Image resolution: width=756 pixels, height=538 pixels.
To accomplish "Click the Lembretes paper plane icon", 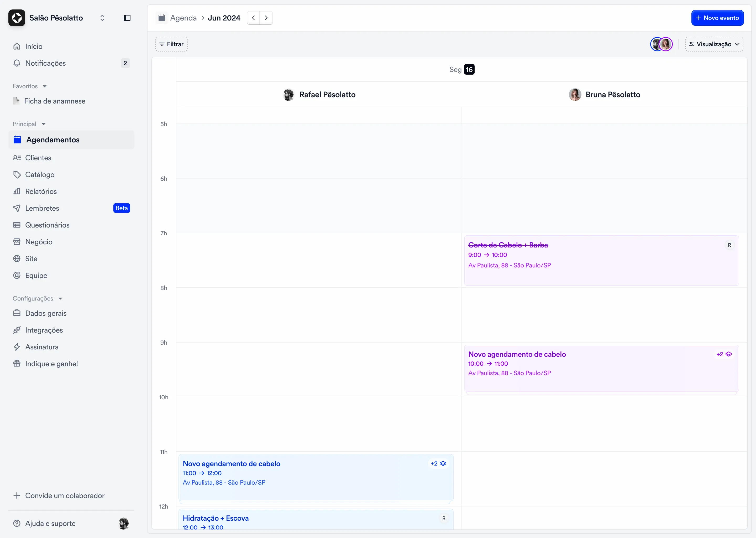I will pyautogui.click(x=17, y=208).
